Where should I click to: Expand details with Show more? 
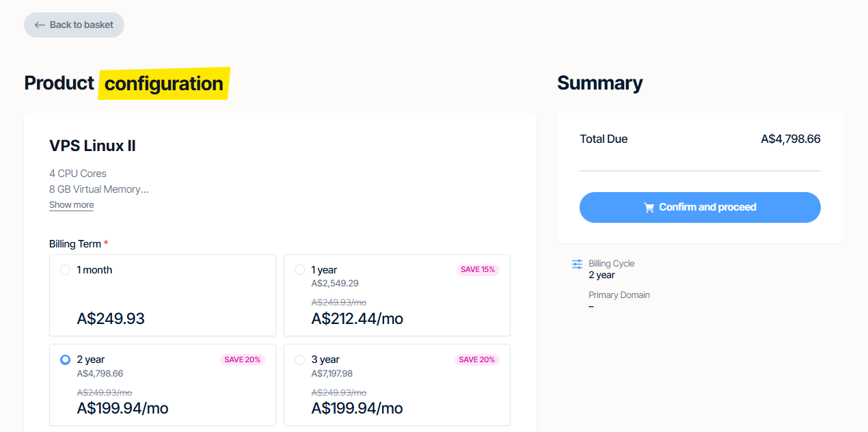point(71,205)
